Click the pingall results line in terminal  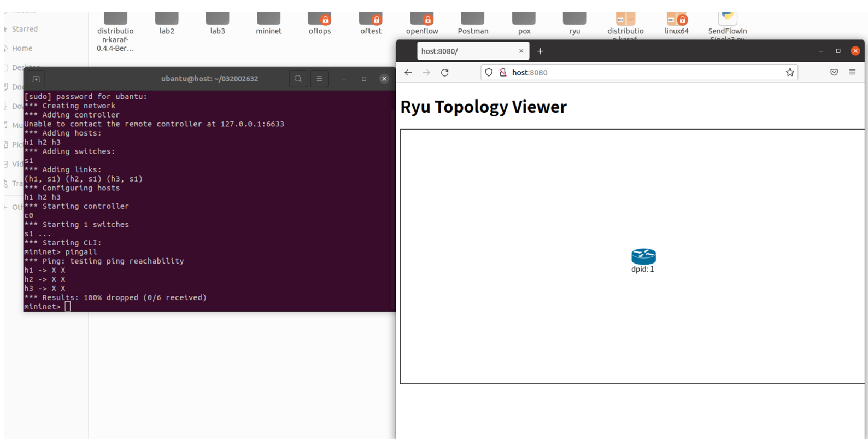pos(115,297)
